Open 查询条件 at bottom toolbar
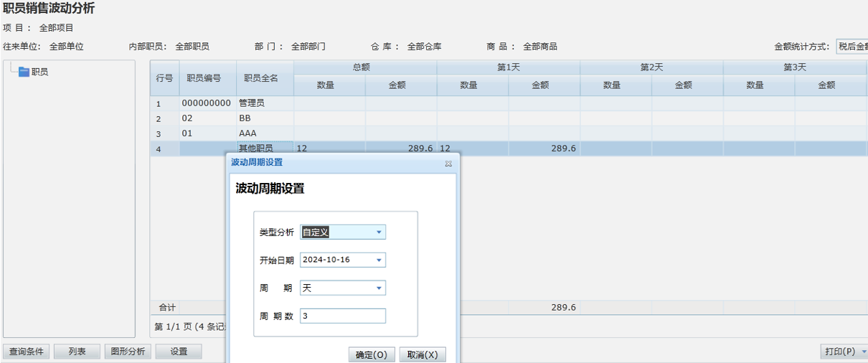Screen dimensions: 868x363 click(27, 352)
